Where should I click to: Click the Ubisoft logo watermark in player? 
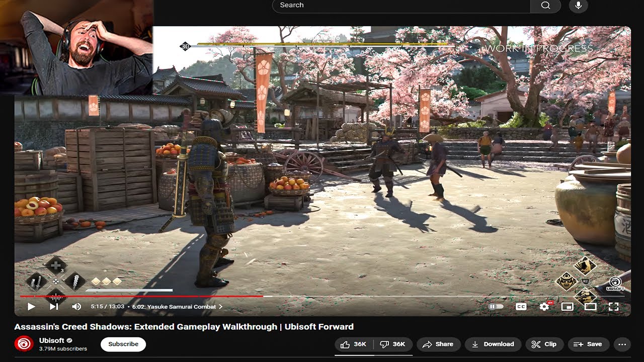pos(615,284)
